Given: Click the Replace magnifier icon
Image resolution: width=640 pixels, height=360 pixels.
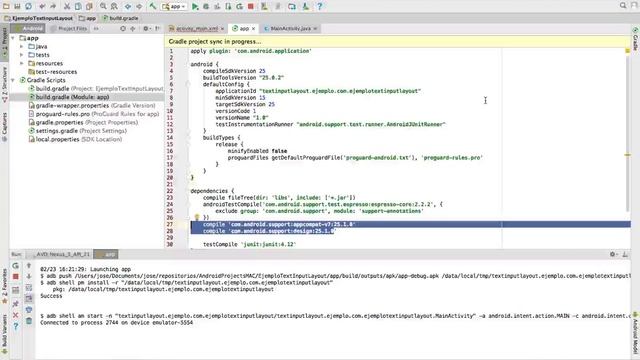Looking at the screenshot, I should (114, 6).
